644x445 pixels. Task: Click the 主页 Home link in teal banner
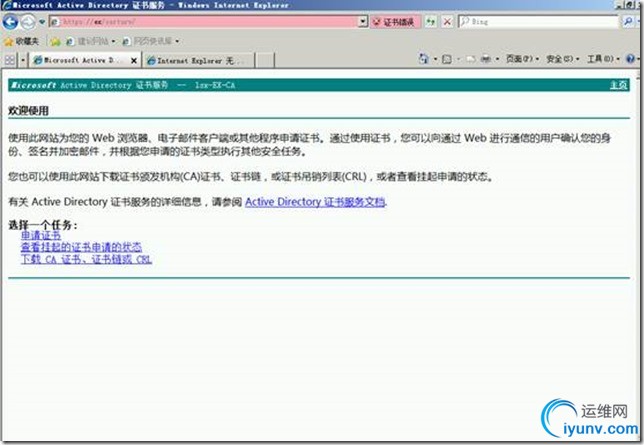pos(618,85)
